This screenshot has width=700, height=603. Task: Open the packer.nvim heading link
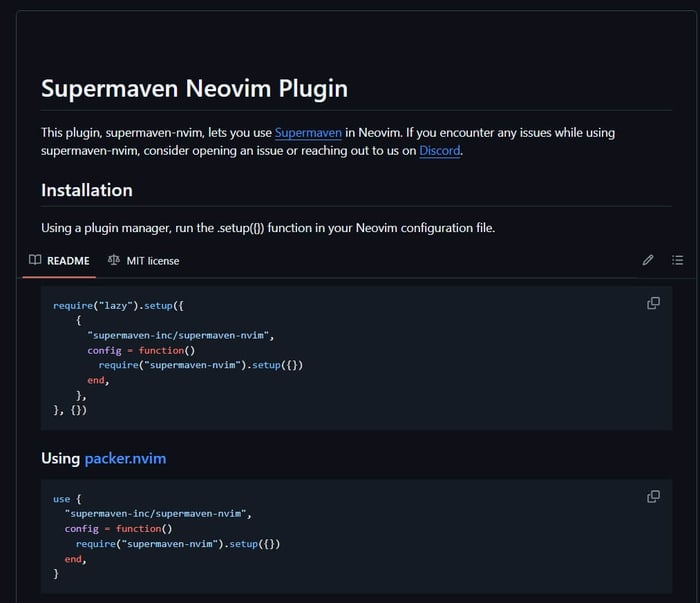point(125,458)
